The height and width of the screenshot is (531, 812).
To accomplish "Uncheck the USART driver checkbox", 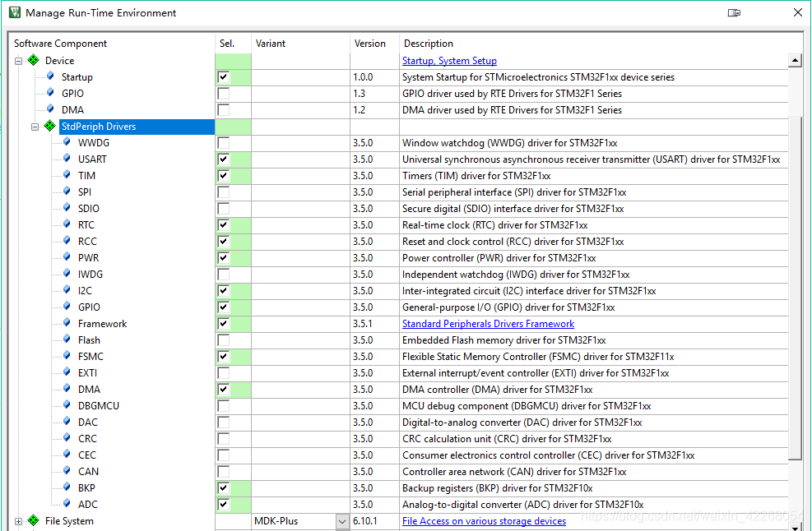I will [223, 159].
